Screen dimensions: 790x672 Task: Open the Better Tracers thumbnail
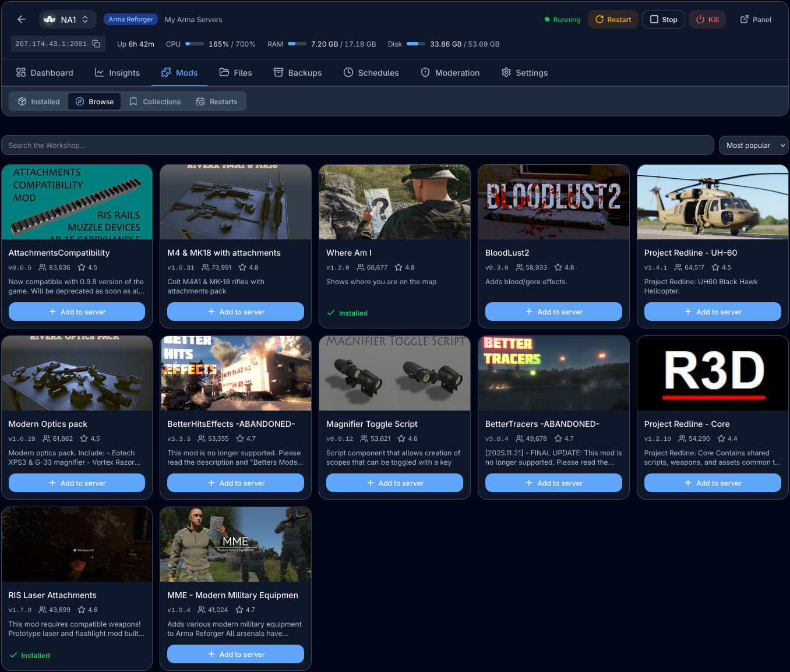coord(553,373)
